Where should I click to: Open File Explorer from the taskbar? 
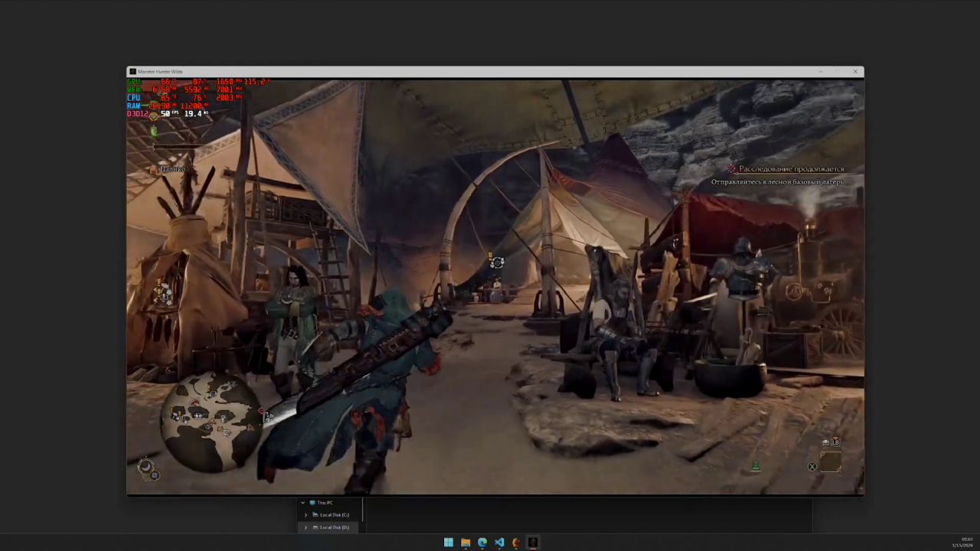click(x=465, y=543)
